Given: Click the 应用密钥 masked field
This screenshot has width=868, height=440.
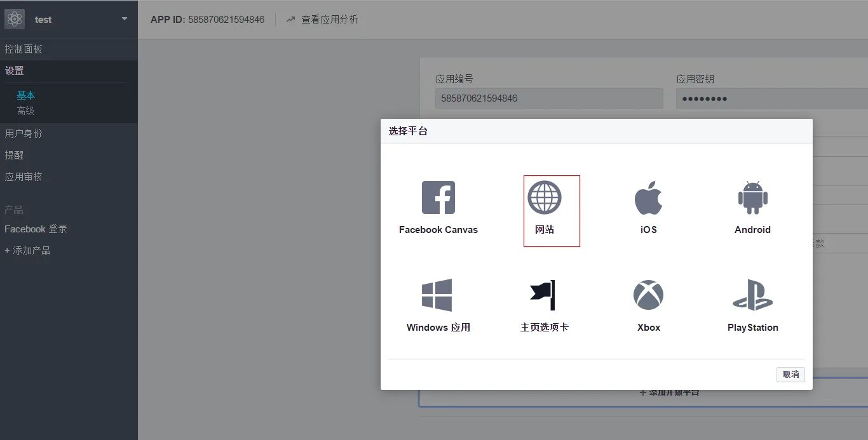Looking at the screenshot, I should [x=772, y=98].
